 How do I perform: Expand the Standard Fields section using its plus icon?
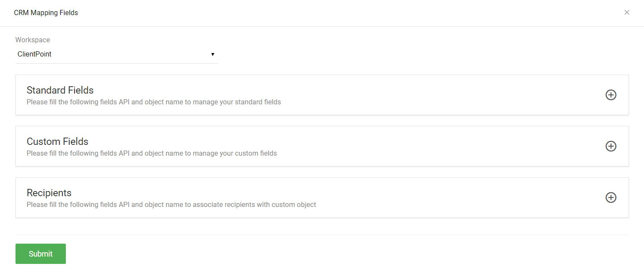[x=611, y=95]
